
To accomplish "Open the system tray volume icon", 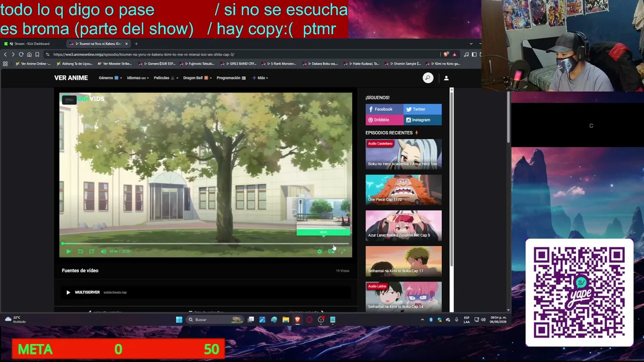I will pyautogui.click(x=483, y=320).
